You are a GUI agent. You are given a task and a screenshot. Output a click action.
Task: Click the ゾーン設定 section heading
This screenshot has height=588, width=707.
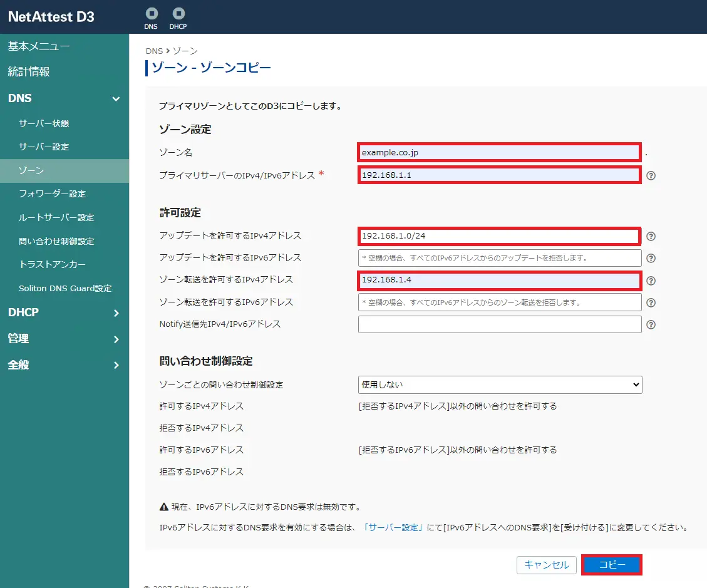185,130
